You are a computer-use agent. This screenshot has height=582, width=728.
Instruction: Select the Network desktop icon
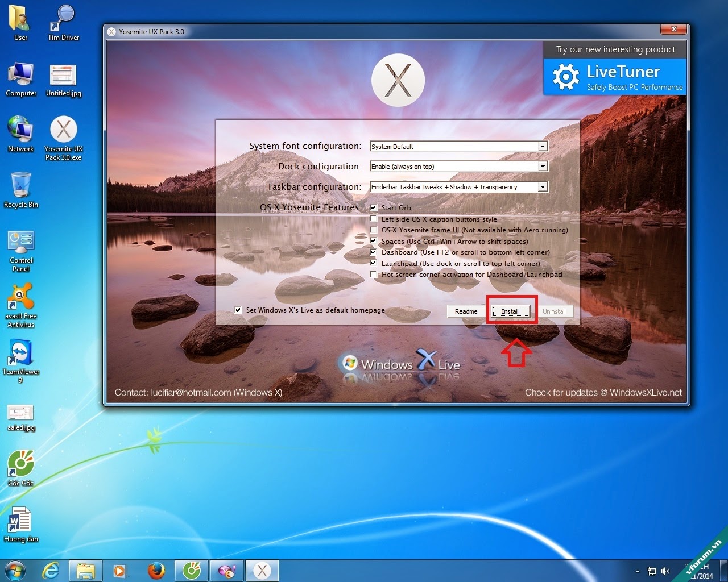click(x=21, y=134)
